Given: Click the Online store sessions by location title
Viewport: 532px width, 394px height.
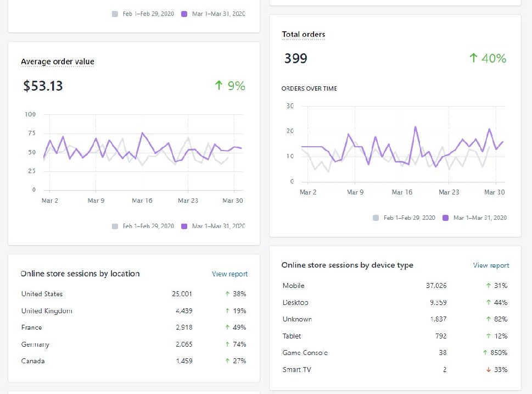Looking at the screenshot, I should click(x=80, y=274).
